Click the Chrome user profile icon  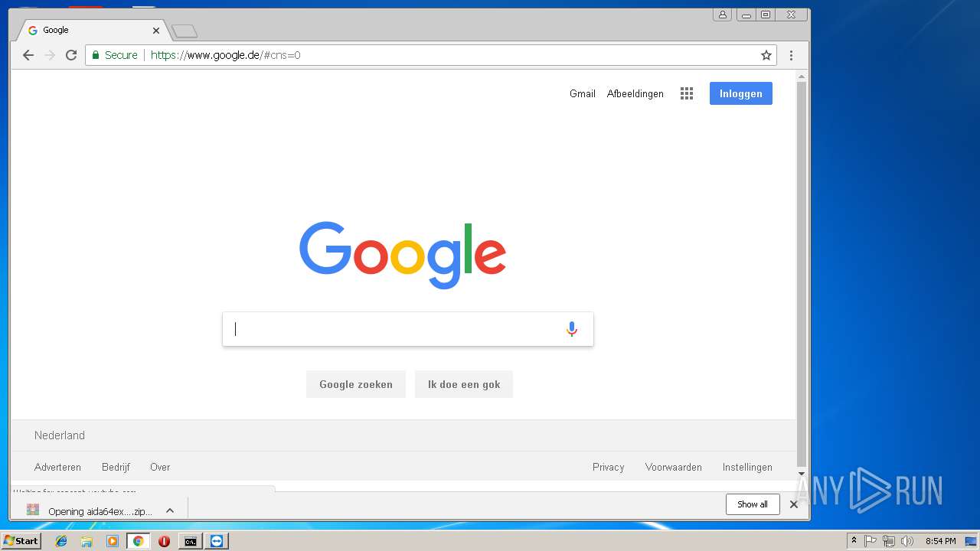(722, 15)
